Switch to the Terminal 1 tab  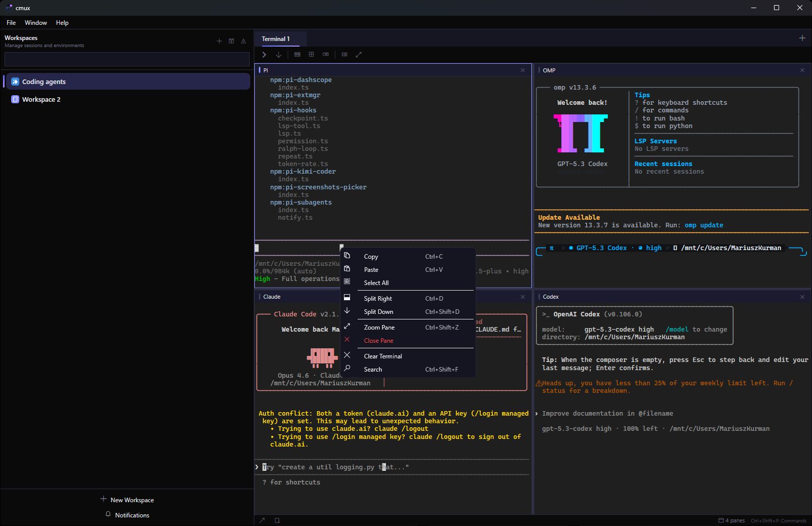(276, 39)
